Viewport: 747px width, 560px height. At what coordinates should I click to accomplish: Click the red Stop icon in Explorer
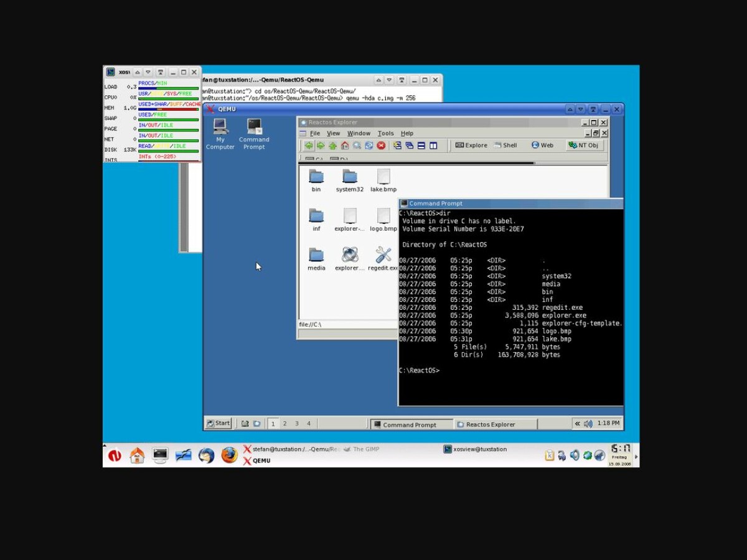point(381,146)
